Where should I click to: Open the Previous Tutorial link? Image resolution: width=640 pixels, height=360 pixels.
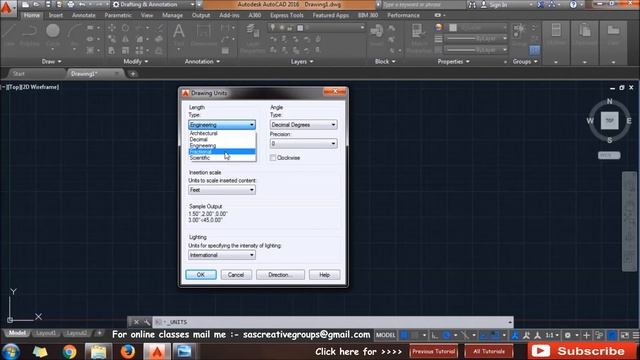tap(433, 351)
